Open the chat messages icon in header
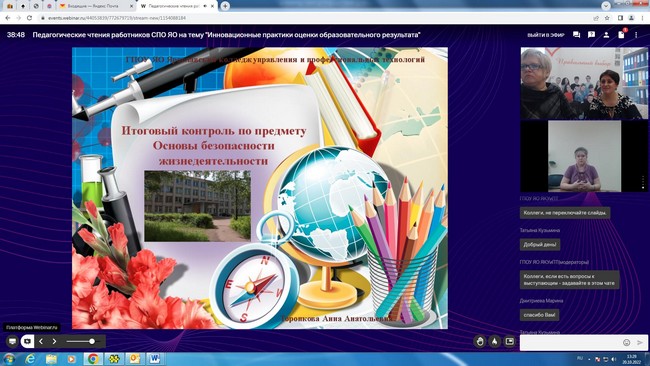 (576, 35)
